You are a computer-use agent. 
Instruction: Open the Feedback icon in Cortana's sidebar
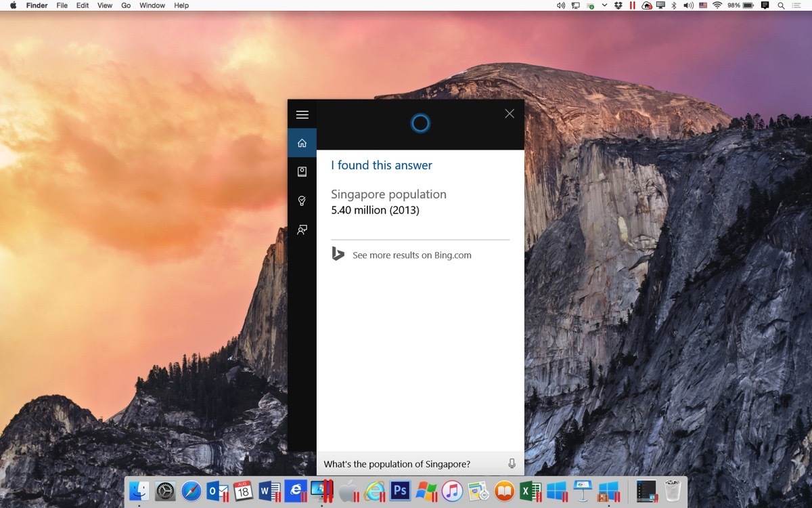pos(302,230)
